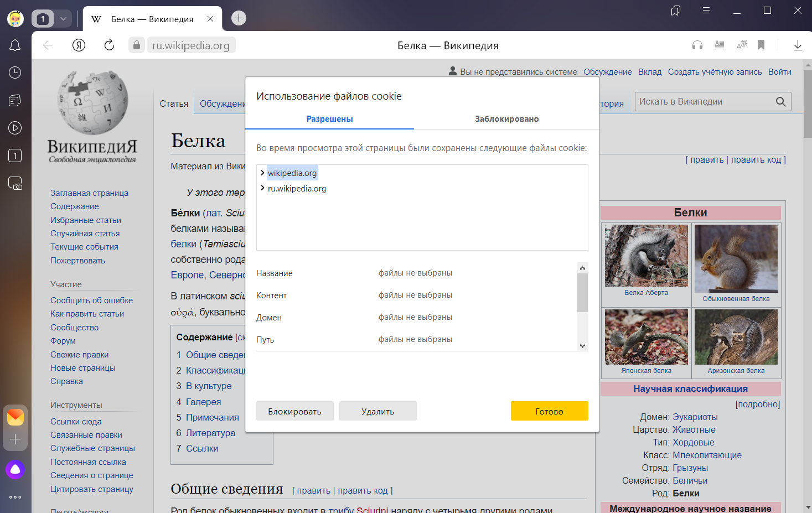
Task: Open Заглавная страница sidebar link
Action: [89, 193]
